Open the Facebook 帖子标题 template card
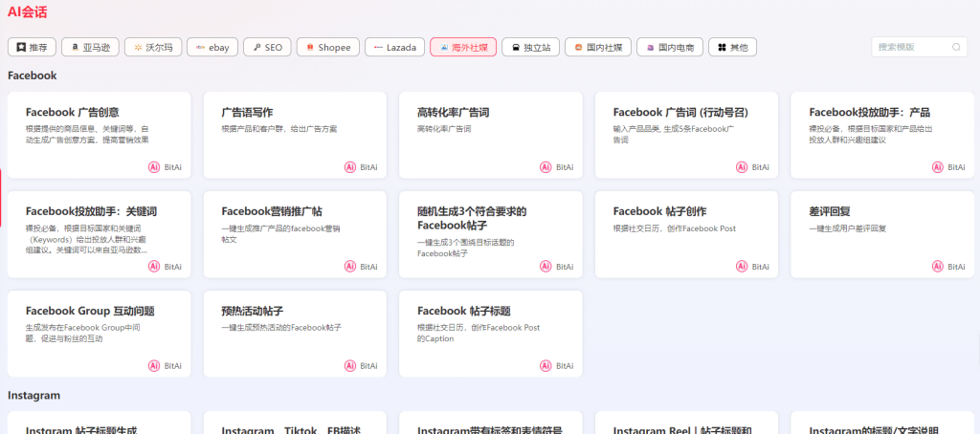The width and height of the screenshot is (980, 434). coord(490,334)
